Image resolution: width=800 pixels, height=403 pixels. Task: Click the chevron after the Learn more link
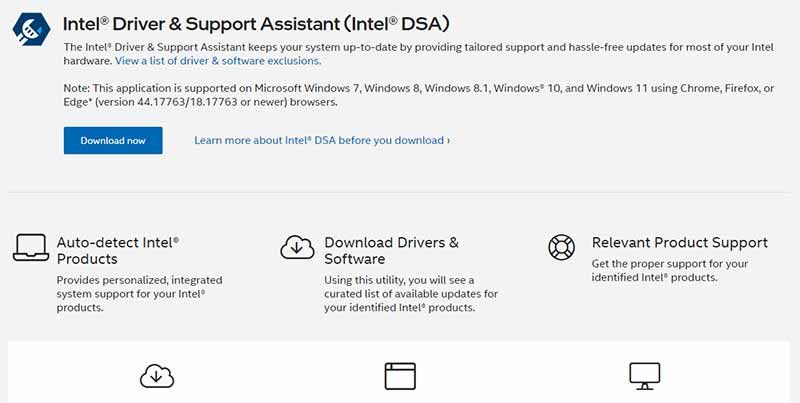pos(448,140)
